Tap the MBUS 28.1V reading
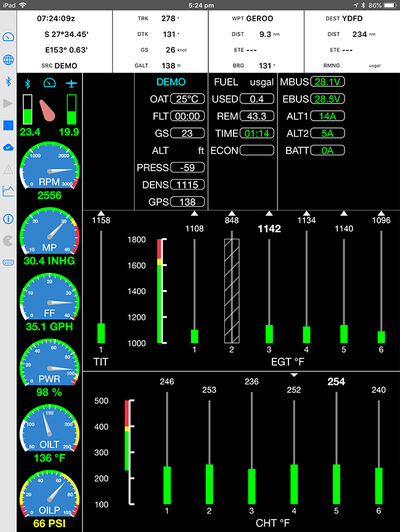Viewport: 400px width, 532px height. (328, 82)
